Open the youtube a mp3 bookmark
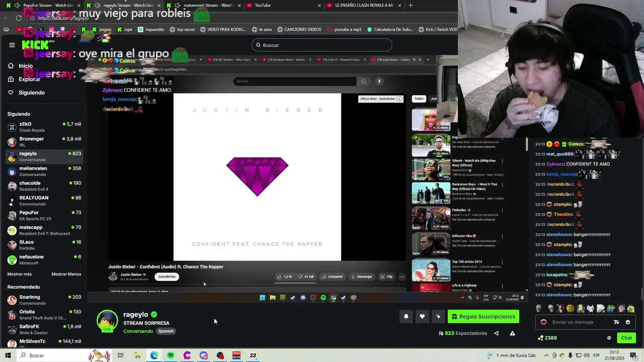This screenshot has height=362, width=644. coord(345,30)
